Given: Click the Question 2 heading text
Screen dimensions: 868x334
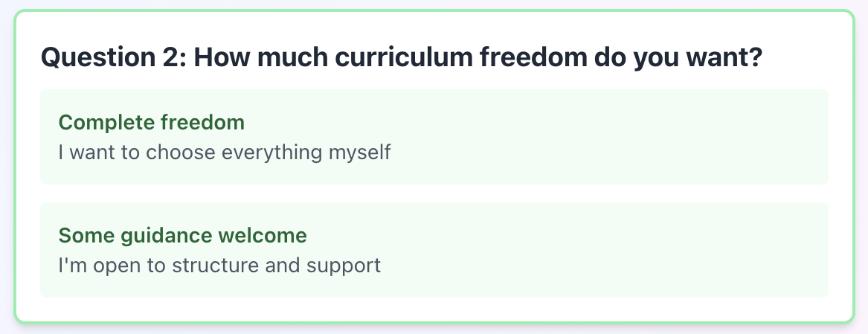Looking at the screenshot, I should click(x=401, y=57).
